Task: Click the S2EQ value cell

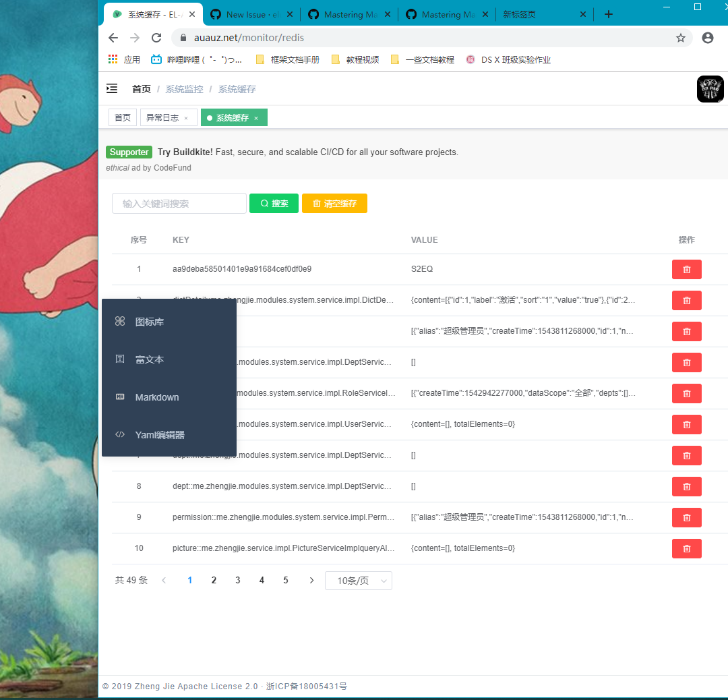Action: coord(421,269)
